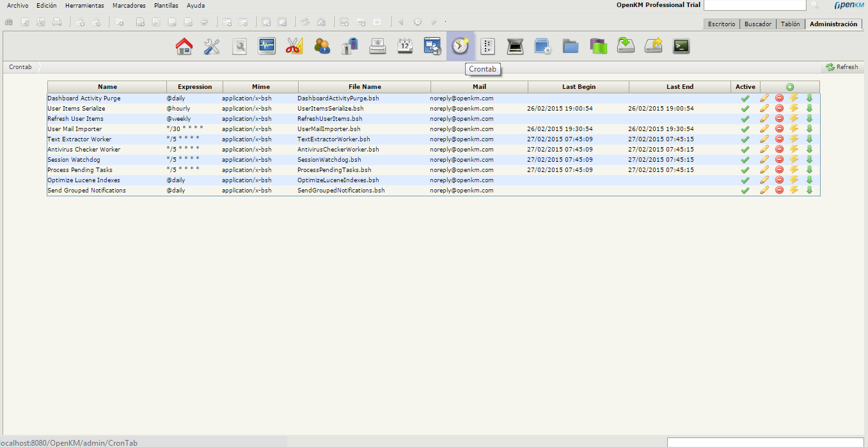Edit the User Mail Importer task

pos(764,129)
